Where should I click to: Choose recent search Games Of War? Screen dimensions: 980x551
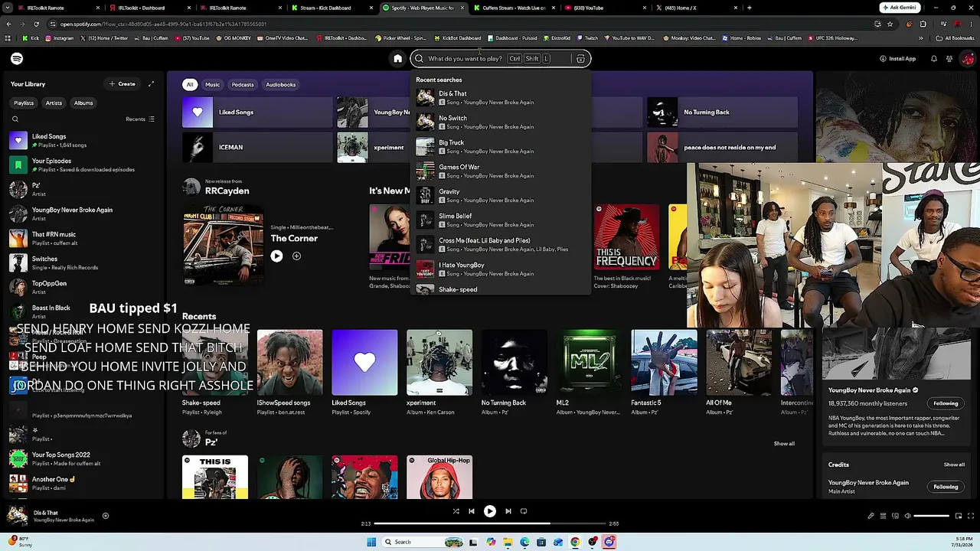click(x=501, y=171)
